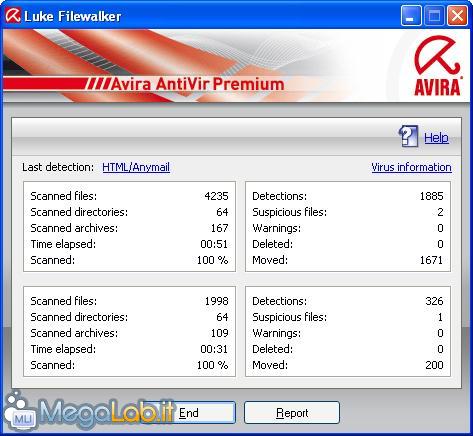Viewport: 473px width, 436px height.
Task: Click the second Scanned archives value 109
Action: click(x=219, y=333)
